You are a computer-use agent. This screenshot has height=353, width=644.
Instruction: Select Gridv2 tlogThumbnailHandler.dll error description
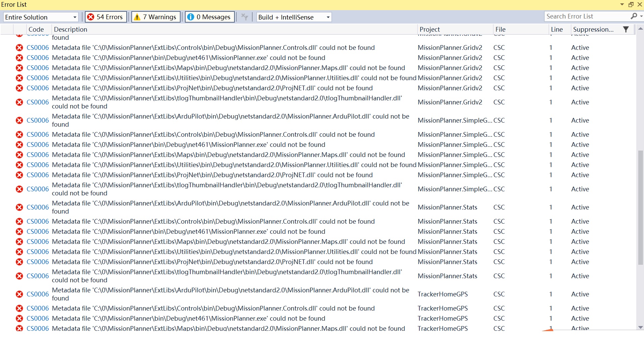point(227,102)
